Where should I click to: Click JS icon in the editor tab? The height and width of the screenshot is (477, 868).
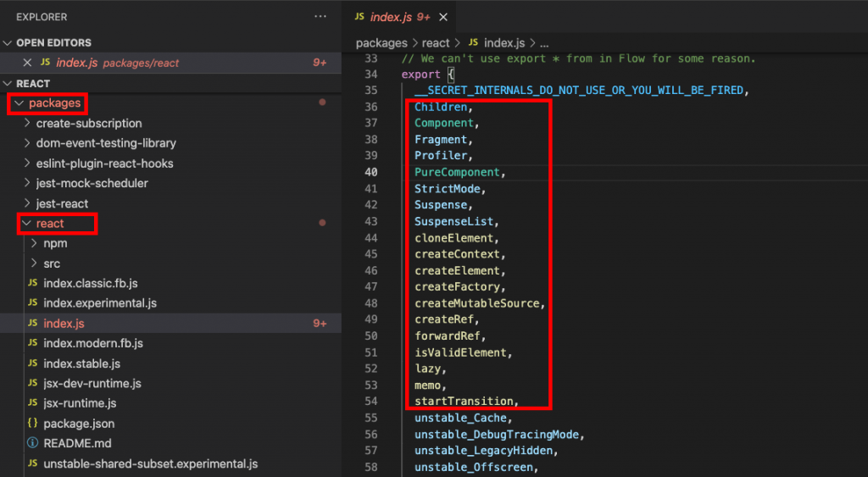pyautogui.click(x=359, y=17)
